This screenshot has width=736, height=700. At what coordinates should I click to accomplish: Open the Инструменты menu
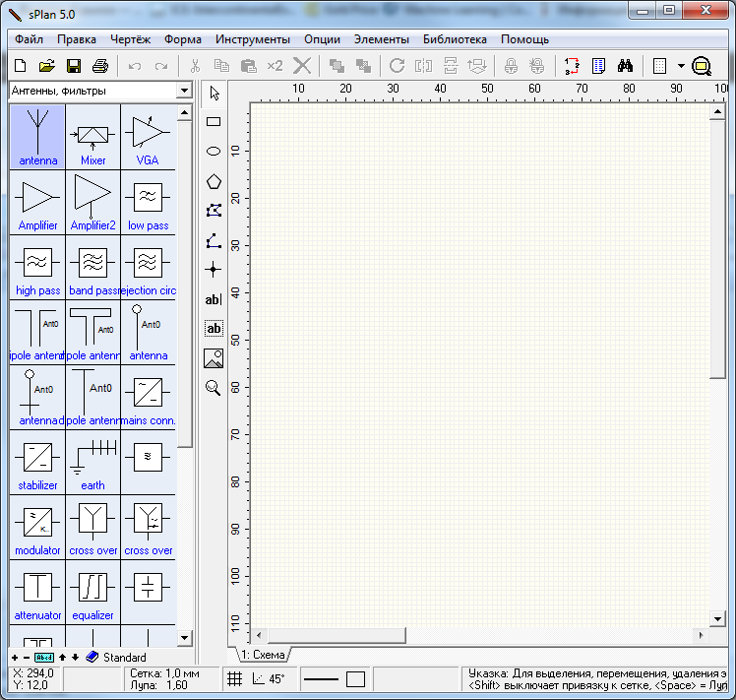point(253,39)
